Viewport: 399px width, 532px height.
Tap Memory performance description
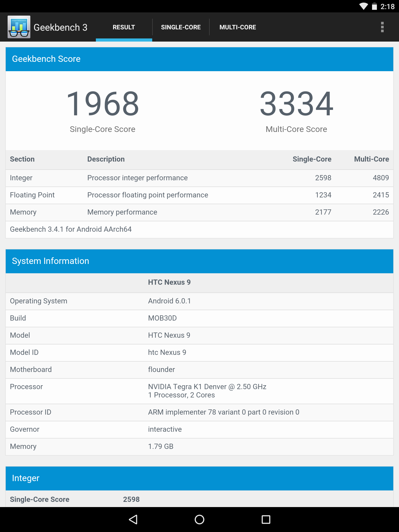[122, 212]
